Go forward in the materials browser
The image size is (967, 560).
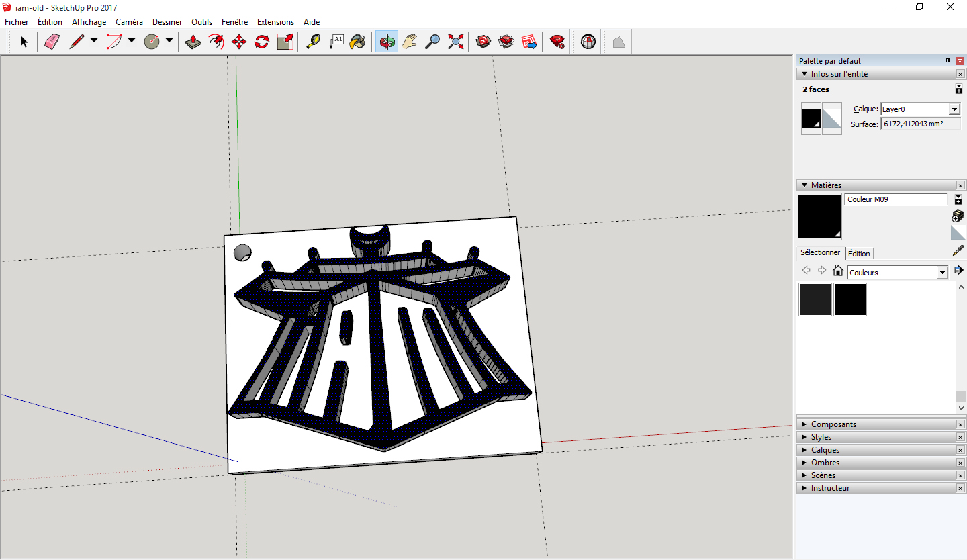tap(822, 271)
